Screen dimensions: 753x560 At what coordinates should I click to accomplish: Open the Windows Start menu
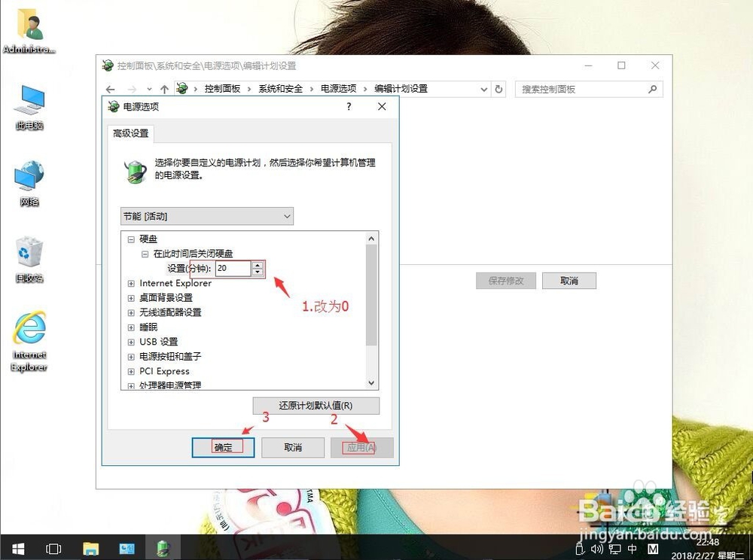tap(18, 548)
